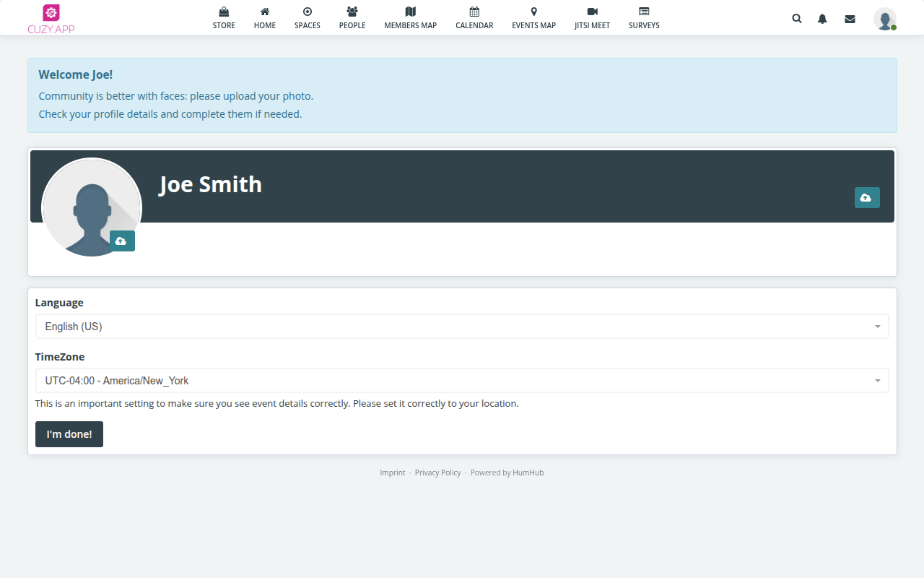Go to Home via house icon
The width and height of the screenshot is (924, 578).
click(265, 12)
